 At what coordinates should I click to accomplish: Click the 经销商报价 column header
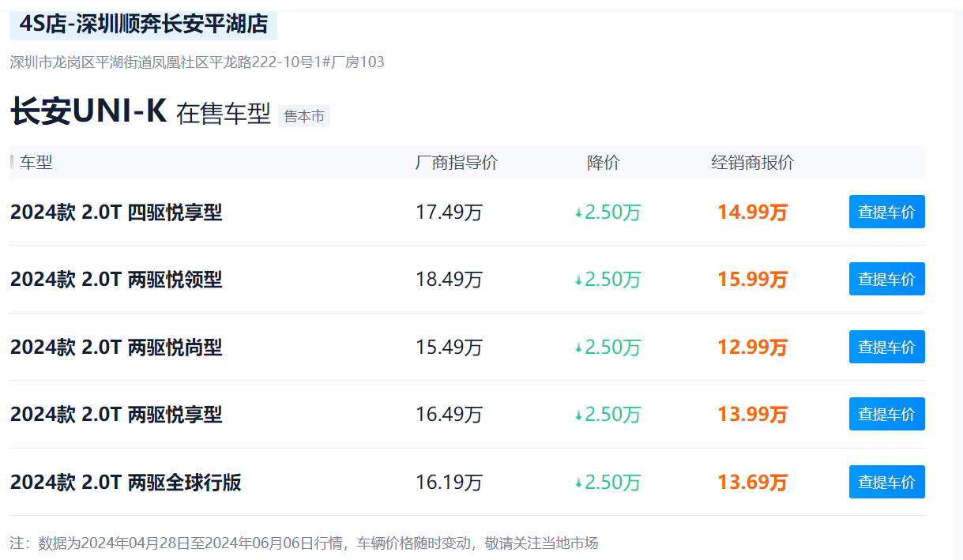[x=752, y=163]
